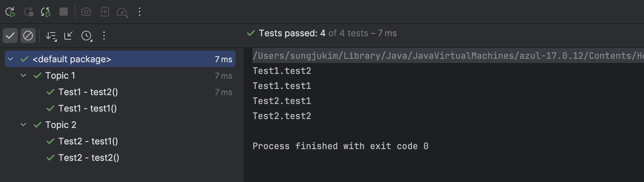Select the Test1 - test2() result

pos(88,92)
